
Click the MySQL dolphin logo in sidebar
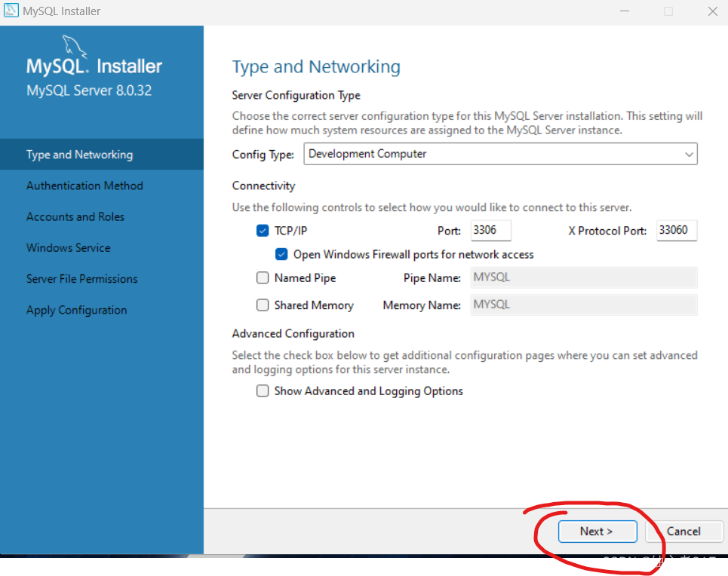[74, 47]
